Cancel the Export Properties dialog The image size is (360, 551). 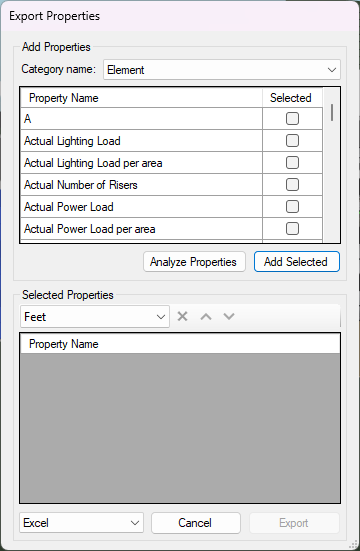coord(196,523)
